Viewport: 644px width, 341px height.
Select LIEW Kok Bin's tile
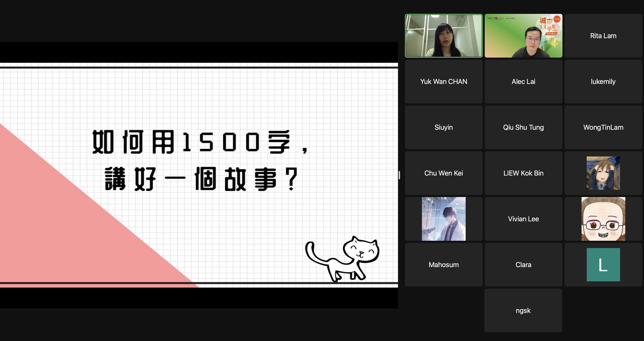[523, 173]
